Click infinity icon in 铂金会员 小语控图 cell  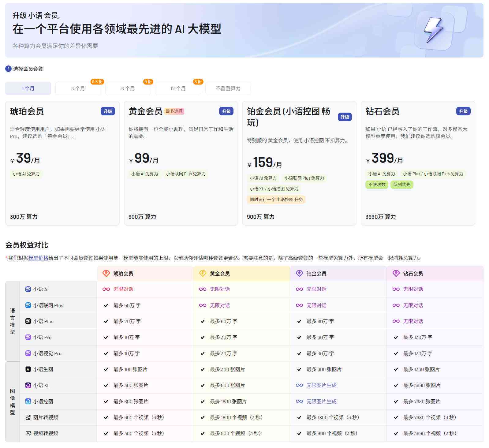pos(299,401)
